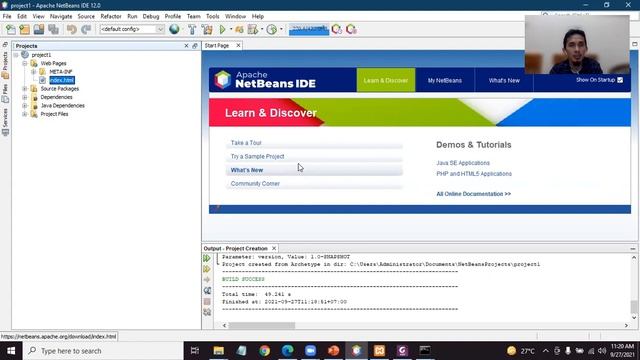Click the What's New list link
The image size is (640, 360).
[x=247, y=170]
